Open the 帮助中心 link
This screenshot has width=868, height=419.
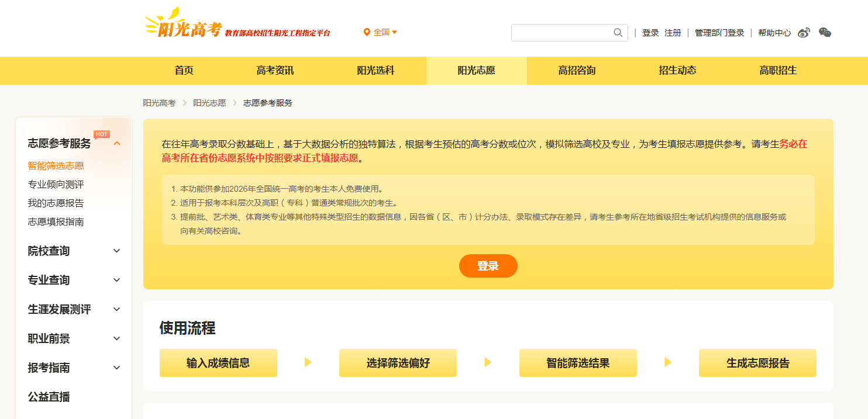(x=774, y=33)
